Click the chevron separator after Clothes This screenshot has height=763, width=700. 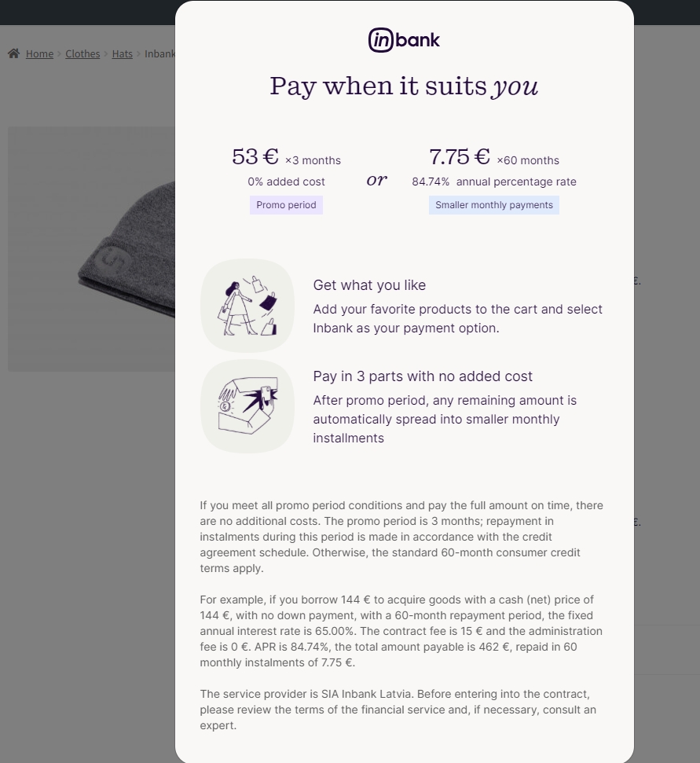coord(106,54)
